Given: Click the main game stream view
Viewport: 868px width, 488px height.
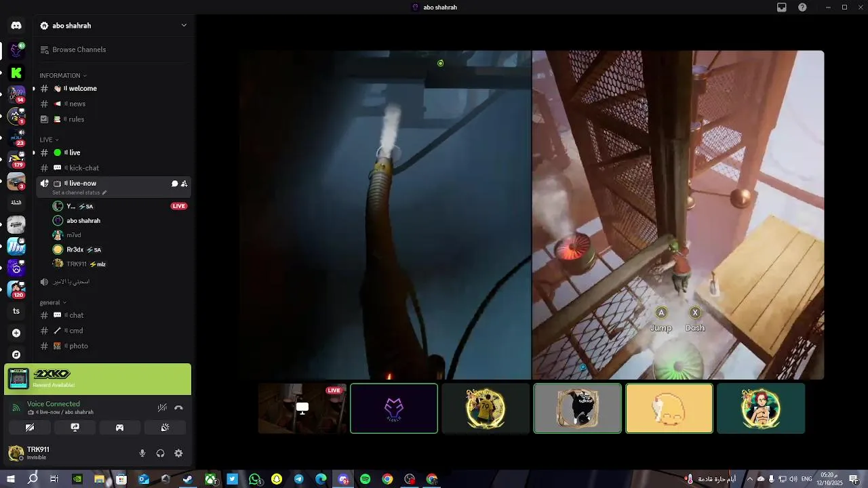Looking at the screenshot, I should tap(532, 215).
